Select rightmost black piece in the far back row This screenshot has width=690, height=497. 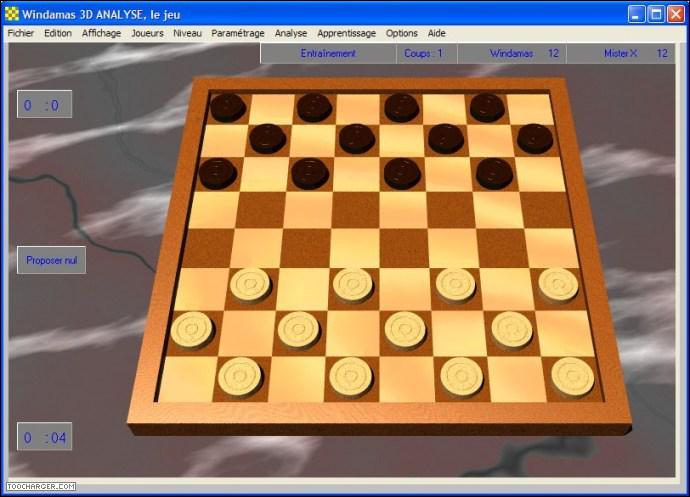tap(487, 107)
